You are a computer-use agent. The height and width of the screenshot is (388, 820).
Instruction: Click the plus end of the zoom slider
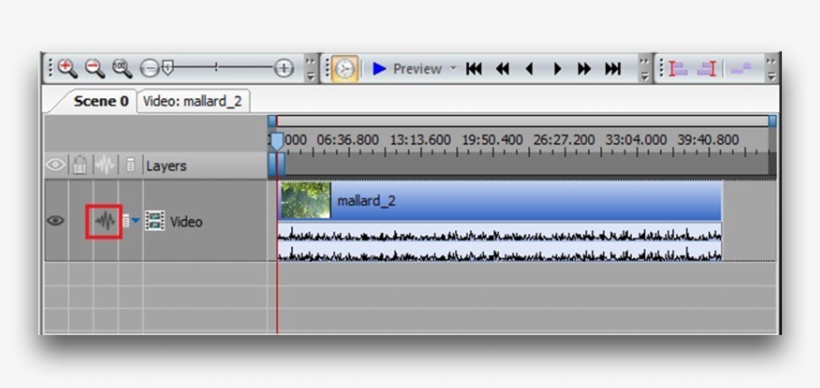click(284, 69)
